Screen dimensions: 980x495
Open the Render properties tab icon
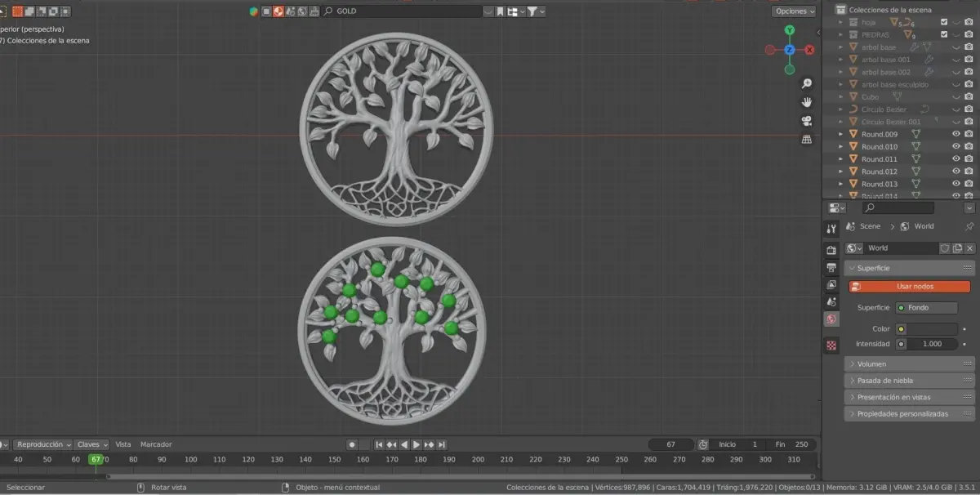pyautogui.click(x=831, y=250)
